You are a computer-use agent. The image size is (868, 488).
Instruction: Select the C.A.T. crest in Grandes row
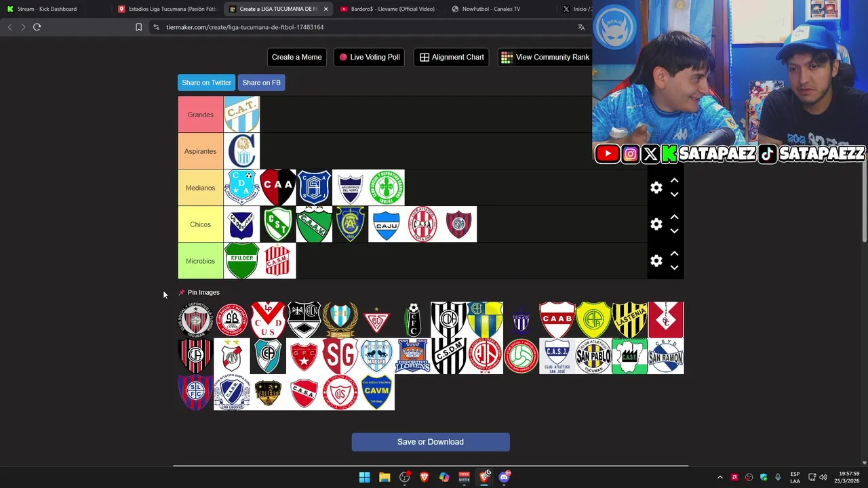pyautogui.click(x=241, y=115)
